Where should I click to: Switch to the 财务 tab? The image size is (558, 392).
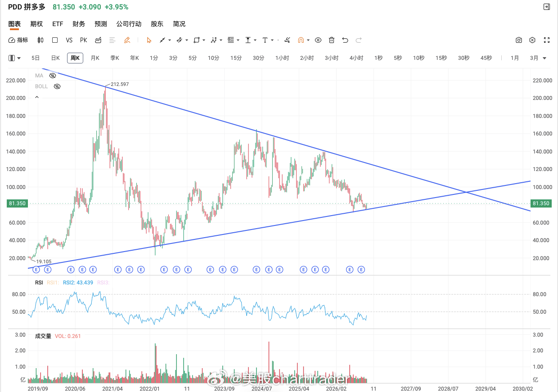(79, 24)
